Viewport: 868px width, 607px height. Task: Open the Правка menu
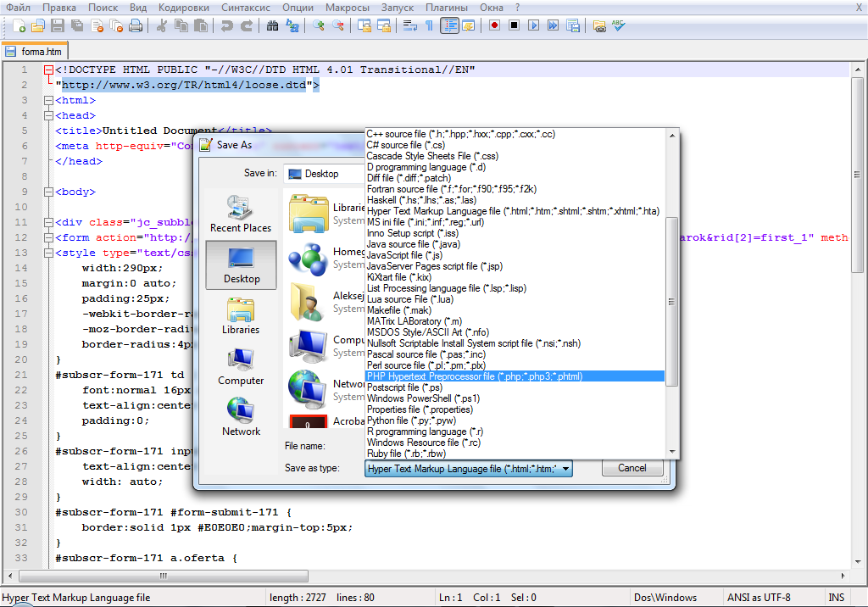coord(59,7)
